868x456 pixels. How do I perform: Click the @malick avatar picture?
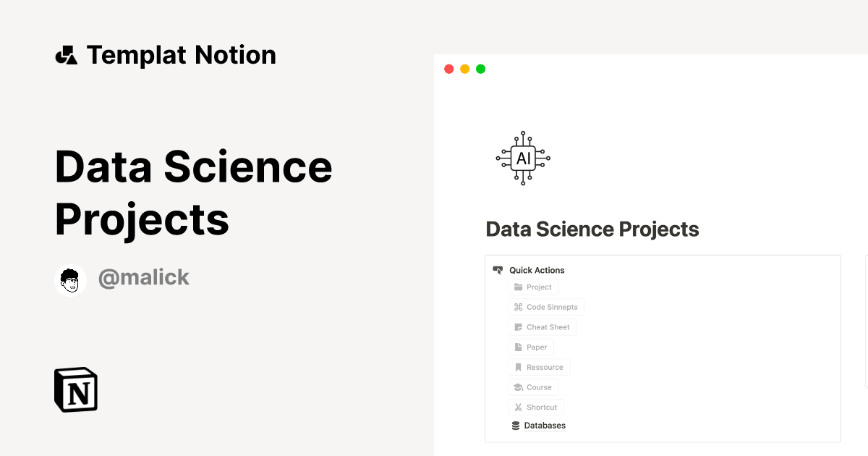[x=70, y=280]
